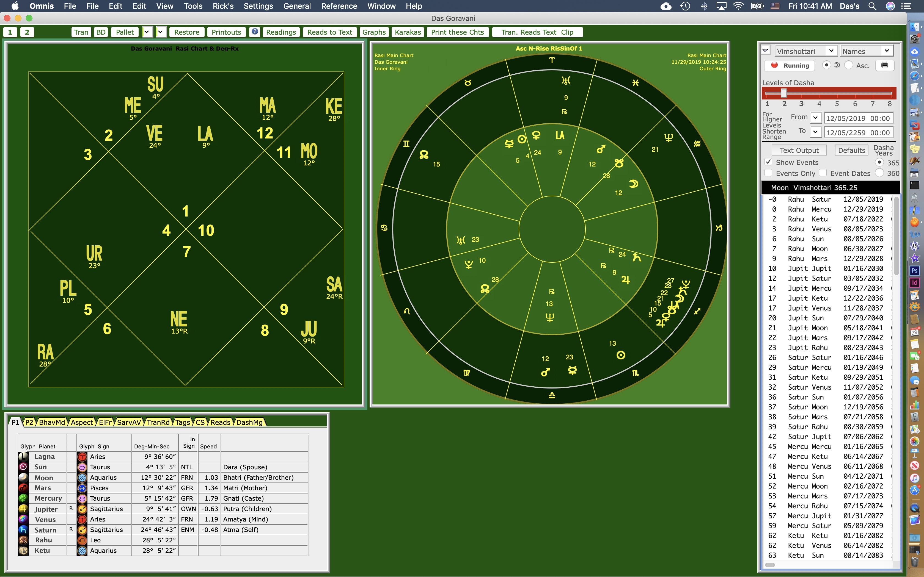Open Spotlight search in menu bar
Screen dimensions: 924x577
pos(872,6)
